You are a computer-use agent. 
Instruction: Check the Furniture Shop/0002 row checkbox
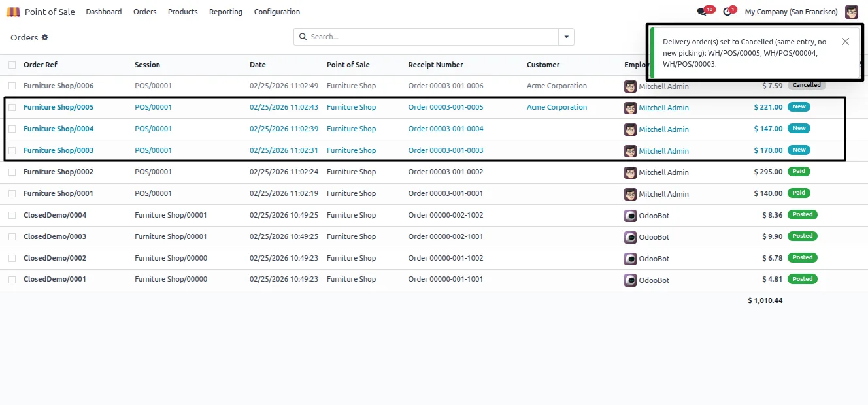(12, 172)
